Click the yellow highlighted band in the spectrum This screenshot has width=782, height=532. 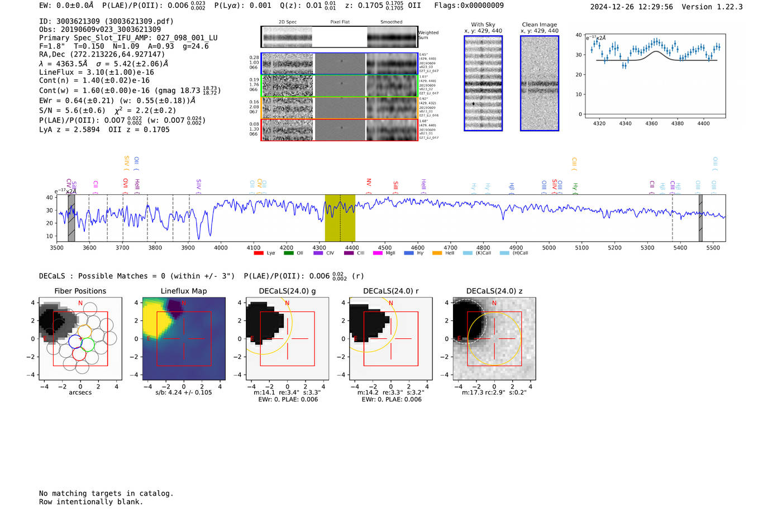(340, 218)
